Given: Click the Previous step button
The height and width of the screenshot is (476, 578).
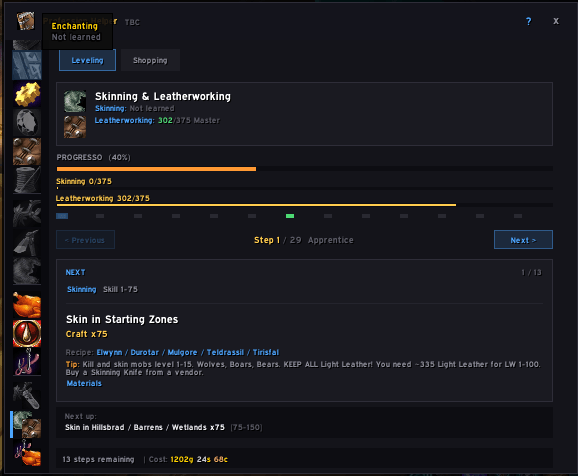Looking at the screenshot, I should (x=85, y=240).
